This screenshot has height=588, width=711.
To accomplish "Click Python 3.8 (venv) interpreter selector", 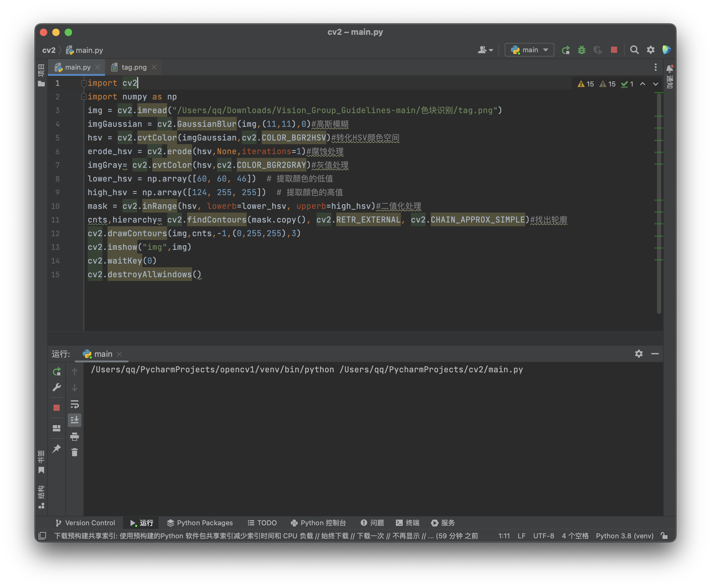I will click(624, 535).
